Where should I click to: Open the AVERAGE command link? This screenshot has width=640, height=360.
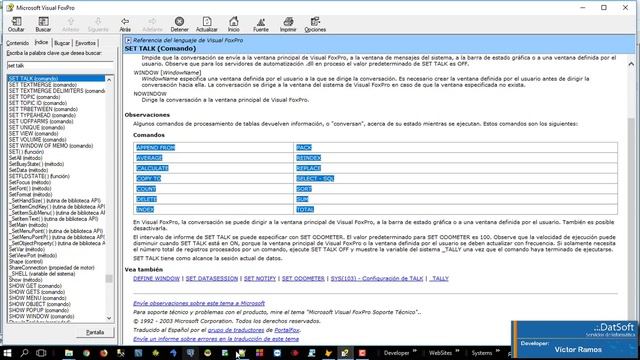149,158
